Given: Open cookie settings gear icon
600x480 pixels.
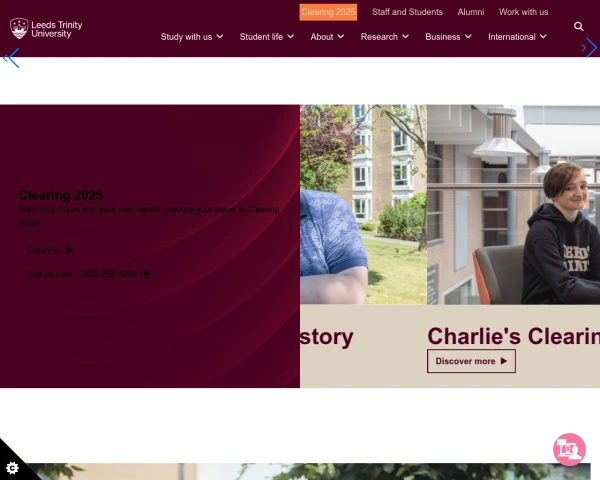Looking at the screenshot, I should [12, 468].
